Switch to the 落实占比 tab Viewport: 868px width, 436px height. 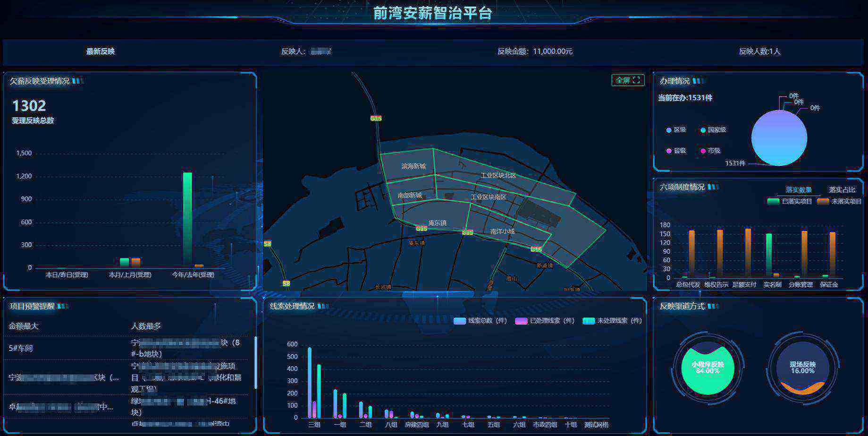pyautogui.click(x=842, y=190)
